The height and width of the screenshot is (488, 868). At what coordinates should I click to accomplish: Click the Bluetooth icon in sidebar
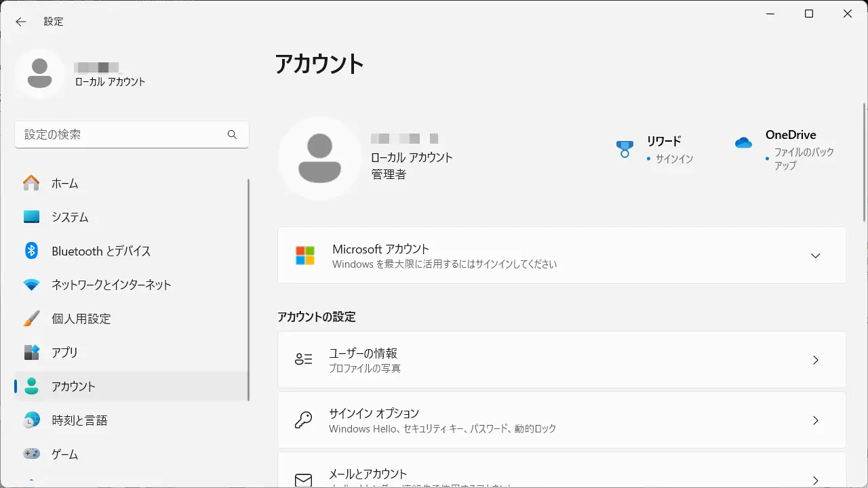[31, 251]
